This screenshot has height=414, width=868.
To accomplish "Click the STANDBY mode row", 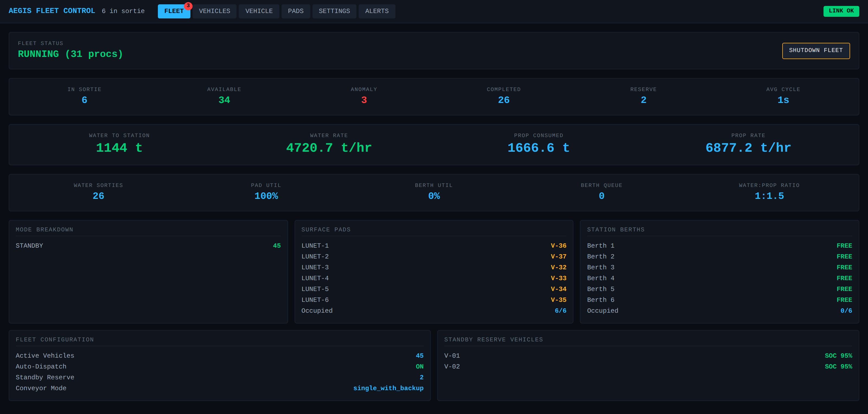I will (x=148, y=246).
